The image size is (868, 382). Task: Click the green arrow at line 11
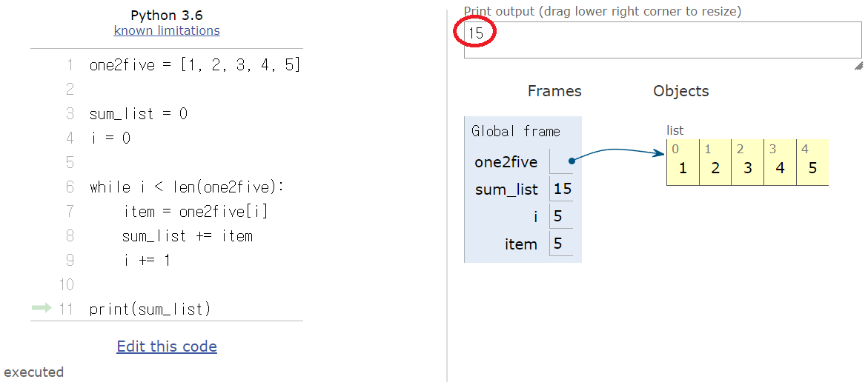coord(42,308)
